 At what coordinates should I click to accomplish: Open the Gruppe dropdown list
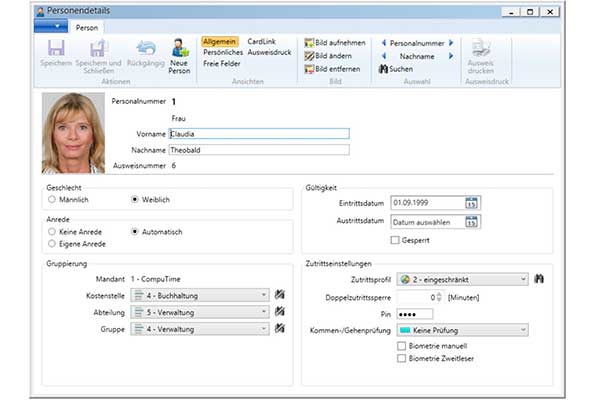tap(264, 328)
